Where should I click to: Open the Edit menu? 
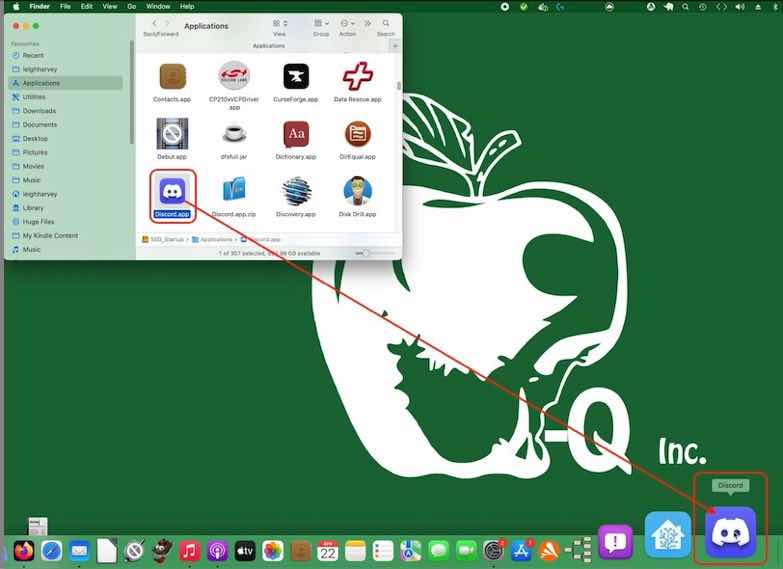click(x=87, y=6)
